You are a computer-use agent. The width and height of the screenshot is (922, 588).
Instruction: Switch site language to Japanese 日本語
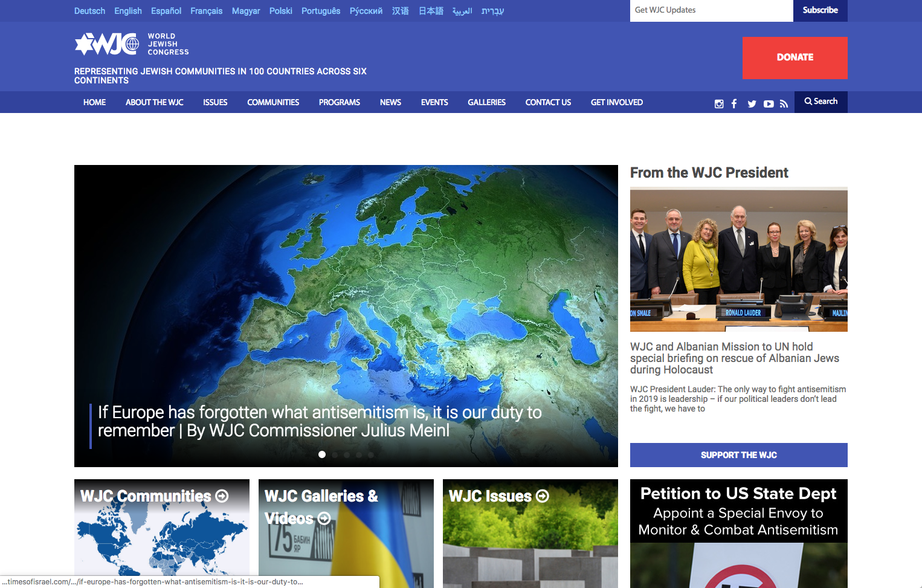(x=431, y=11)
